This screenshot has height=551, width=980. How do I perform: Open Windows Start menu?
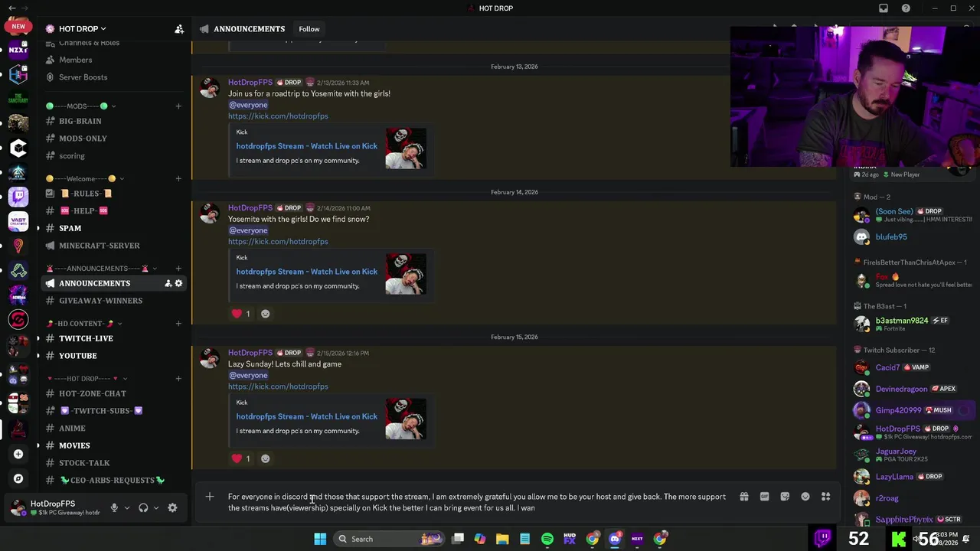(x=321, y=539)
